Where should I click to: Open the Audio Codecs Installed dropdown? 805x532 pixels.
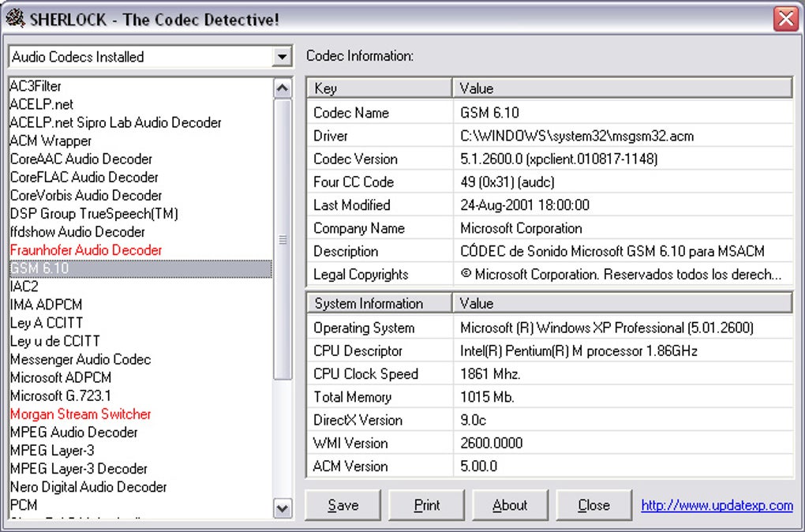tap(282, 57)
